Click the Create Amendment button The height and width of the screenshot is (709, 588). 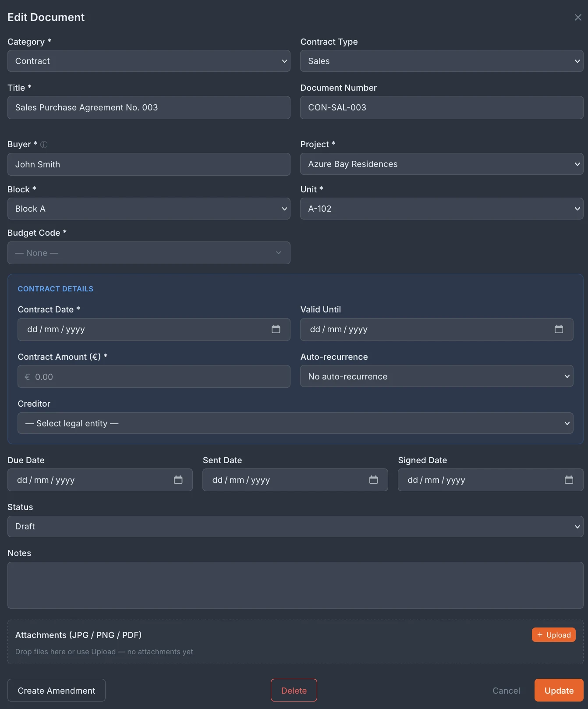57,690
